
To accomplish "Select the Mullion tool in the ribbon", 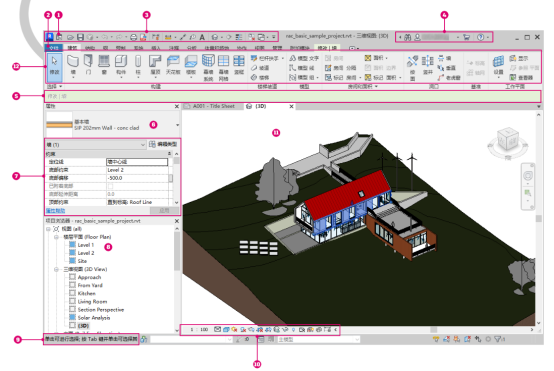I will [x=239, y=64].
